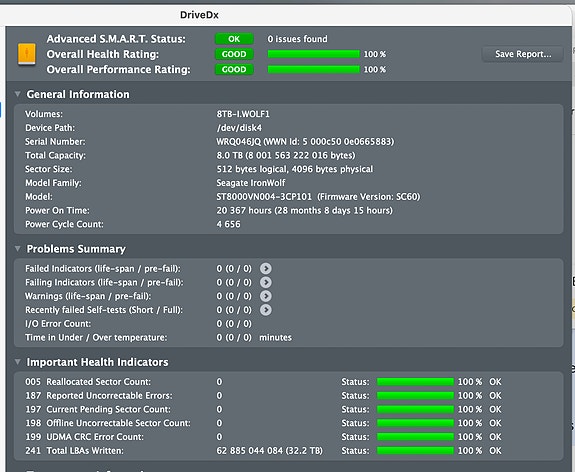Click the Save Report button

click(x=523, y=54)
